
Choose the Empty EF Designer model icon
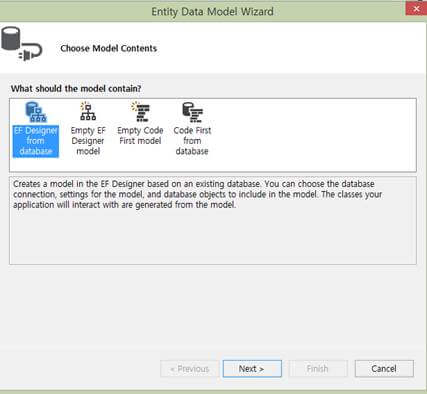point(88,129)
